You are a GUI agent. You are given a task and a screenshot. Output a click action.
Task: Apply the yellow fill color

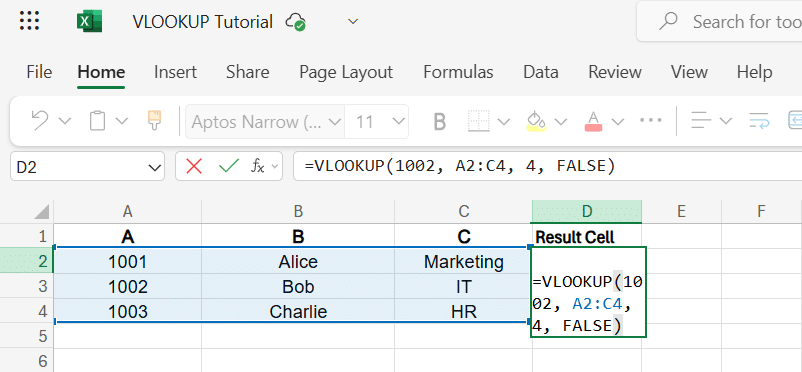click(x=536, y=121)
